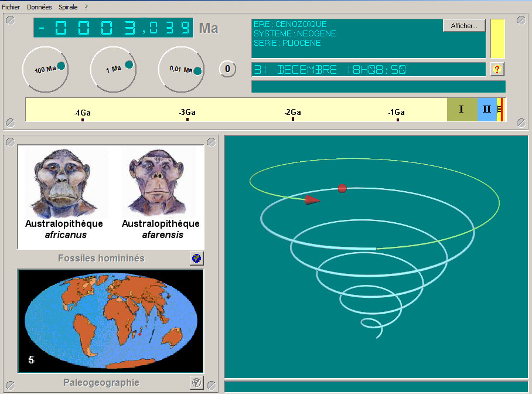Select era block I on the timeline
Image resolution: width=532 pixels, height=394 pixels.
(462, 110)
